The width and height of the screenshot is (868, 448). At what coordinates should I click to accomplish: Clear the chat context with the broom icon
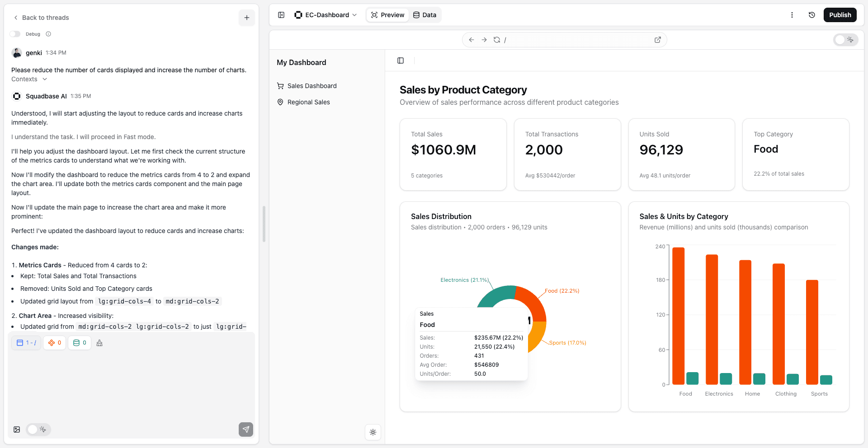(x=100, y=343)
